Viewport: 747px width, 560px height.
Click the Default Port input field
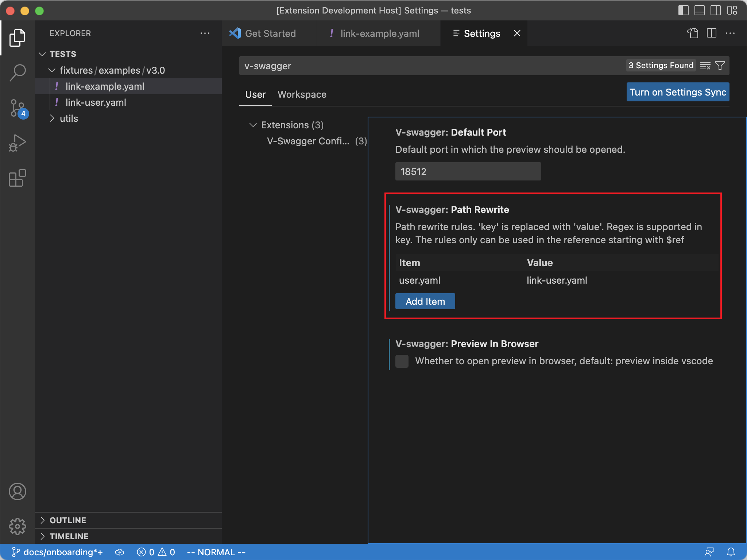click(468, 171)
